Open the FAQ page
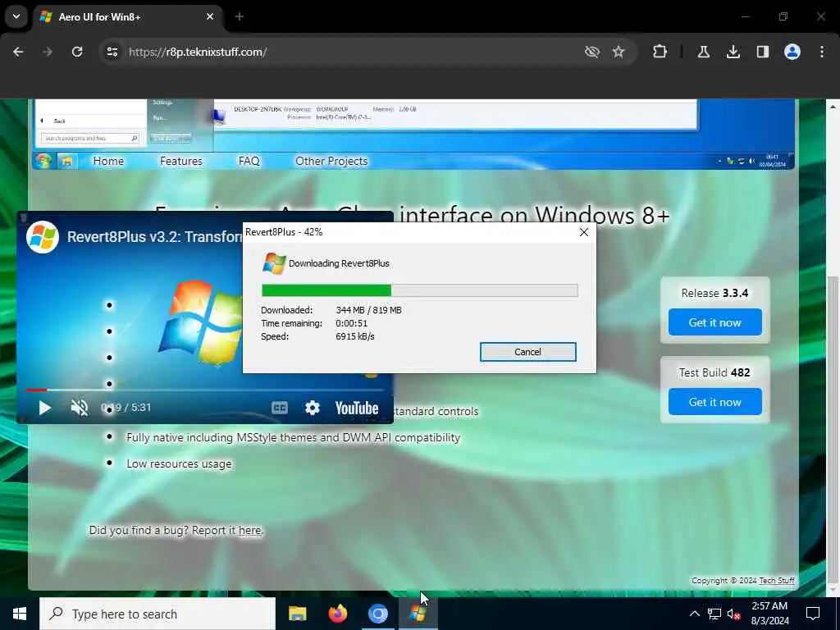 point(249,161)
